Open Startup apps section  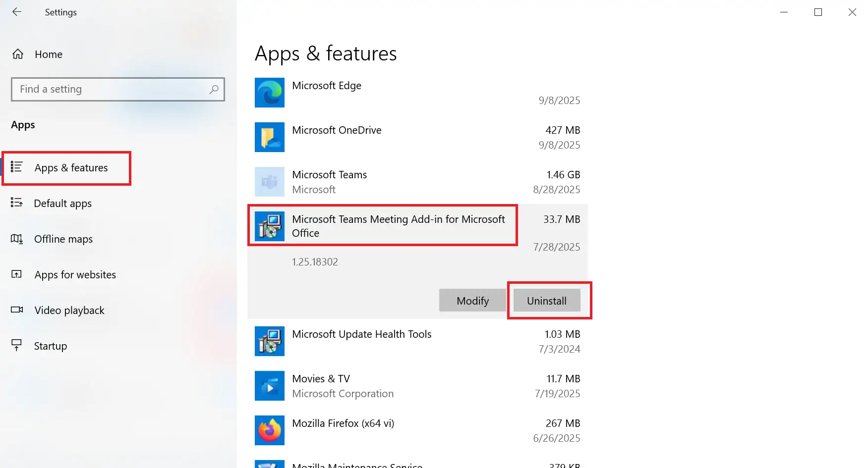click(50, 346)
